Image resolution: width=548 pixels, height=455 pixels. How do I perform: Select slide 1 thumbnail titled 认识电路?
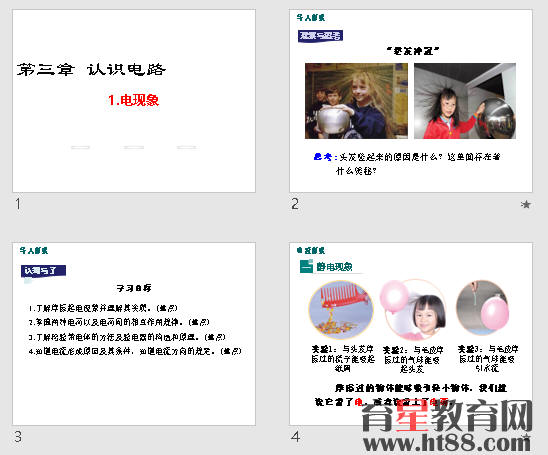[x=134, y=101]
